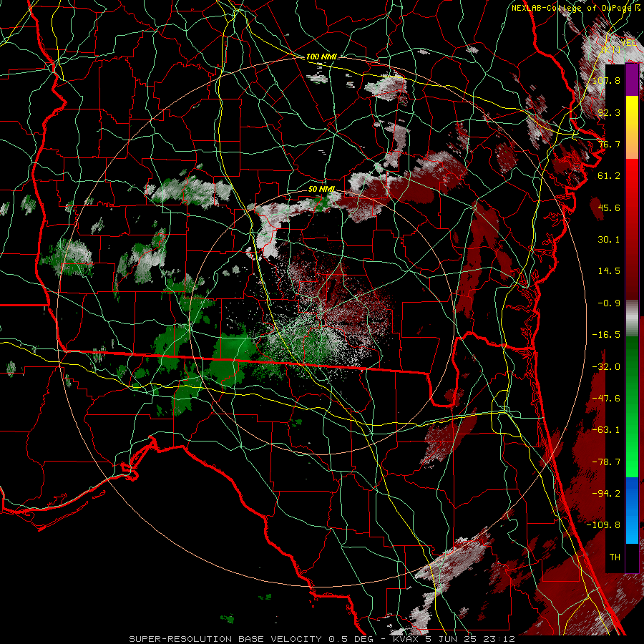Select the -63.1 legend value

(606, 429)
